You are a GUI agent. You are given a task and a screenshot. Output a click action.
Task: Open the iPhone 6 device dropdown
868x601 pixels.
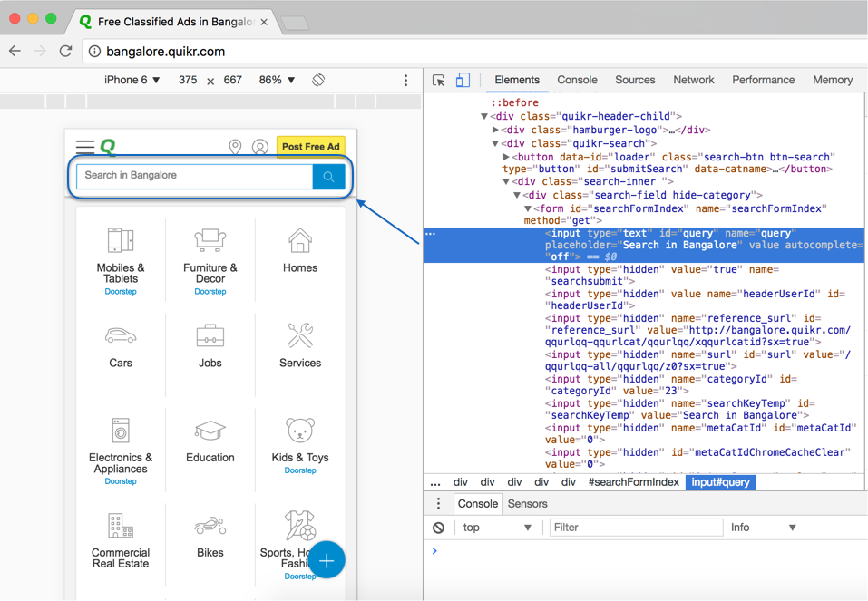tap(132, 81)
